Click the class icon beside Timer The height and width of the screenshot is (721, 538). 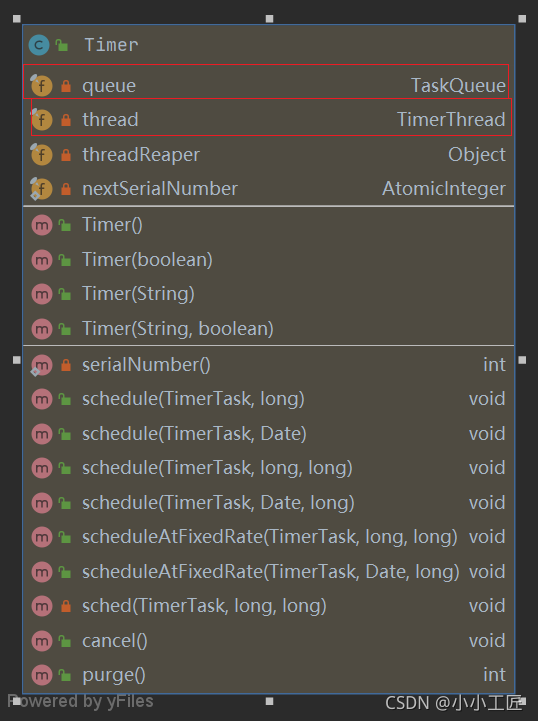click(x=39, y=45)
